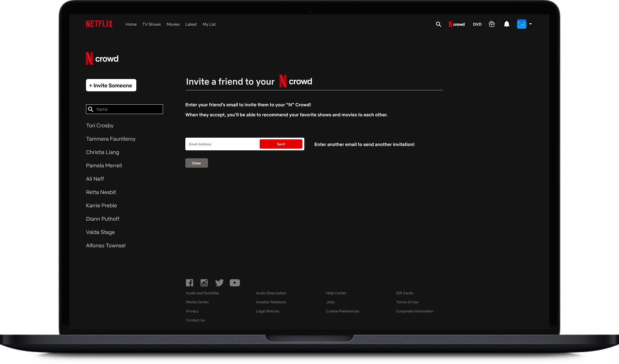Open the My List navigation item
This screenshot has height=364, width=619.
(x=209, y=24)
